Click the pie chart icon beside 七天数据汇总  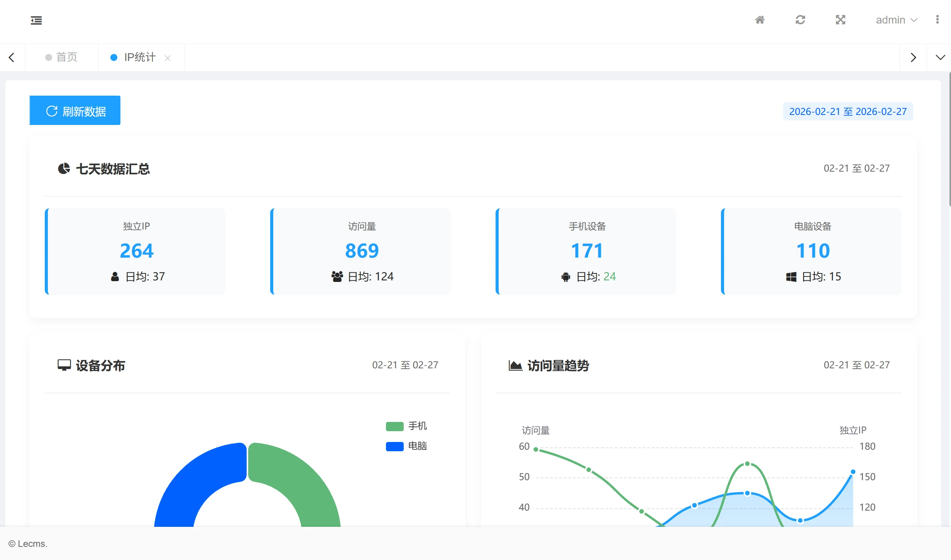(x=64, y=169)
